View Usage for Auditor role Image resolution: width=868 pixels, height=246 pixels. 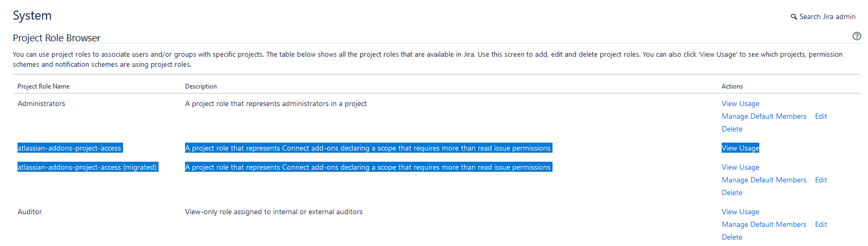(740, 212)
